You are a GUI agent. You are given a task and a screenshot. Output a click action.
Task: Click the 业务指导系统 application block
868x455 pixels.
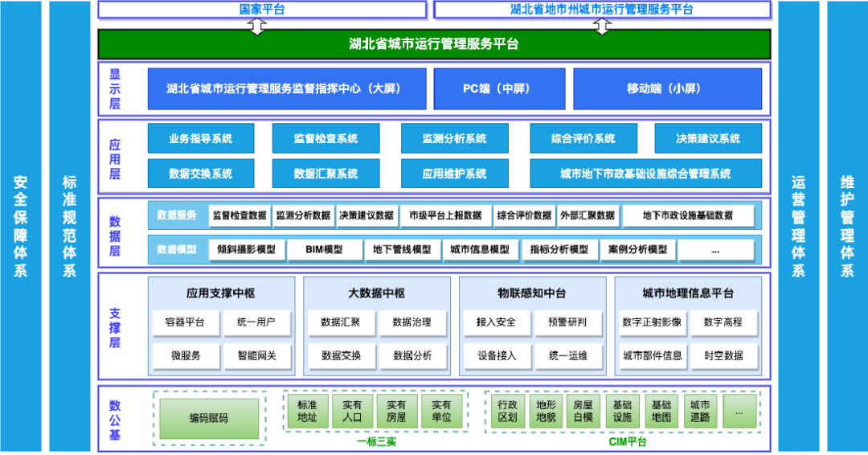coord(200,138)
